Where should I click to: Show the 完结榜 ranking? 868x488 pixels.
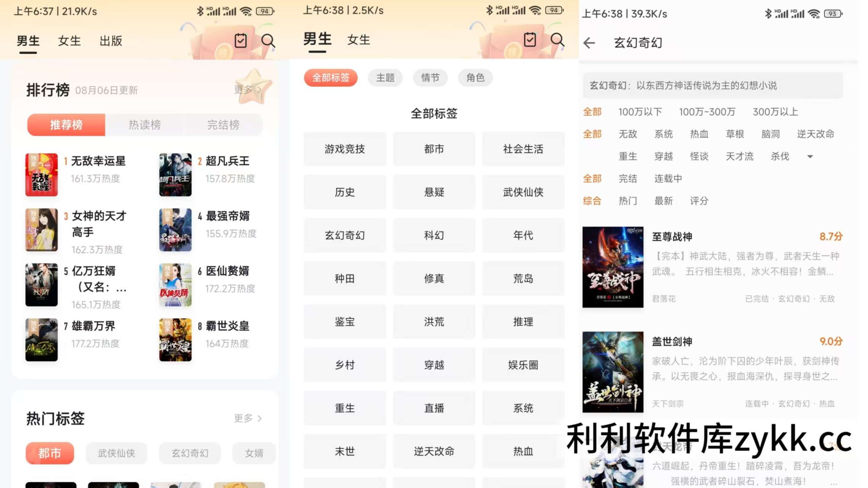coord(223,125)
